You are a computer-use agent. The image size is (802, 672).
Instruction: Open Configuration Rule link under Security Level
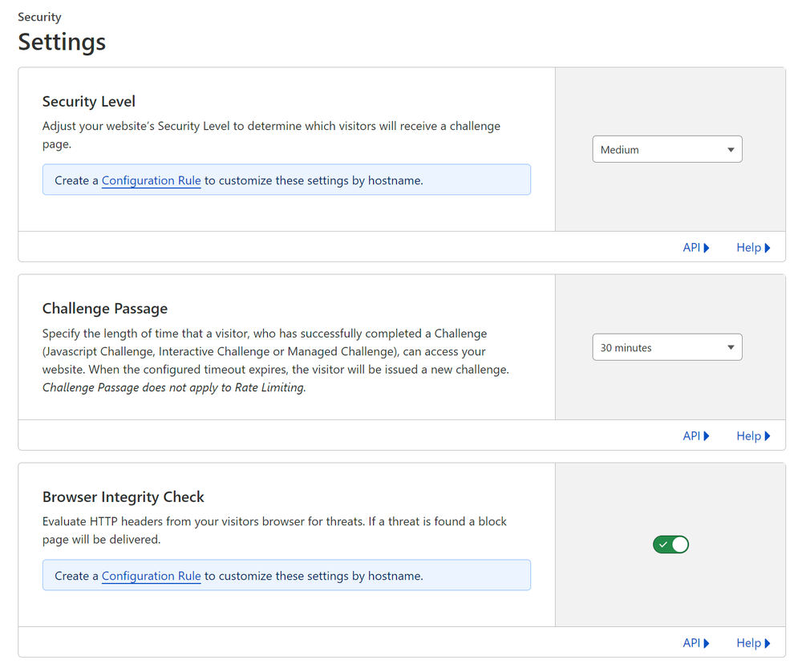coord(152,181)
